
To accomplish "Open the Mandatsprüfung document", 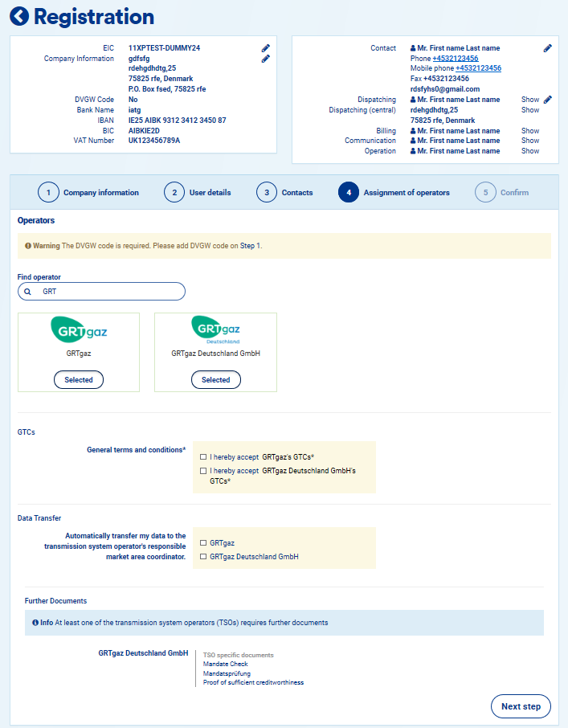I will [x=227, y=673].
